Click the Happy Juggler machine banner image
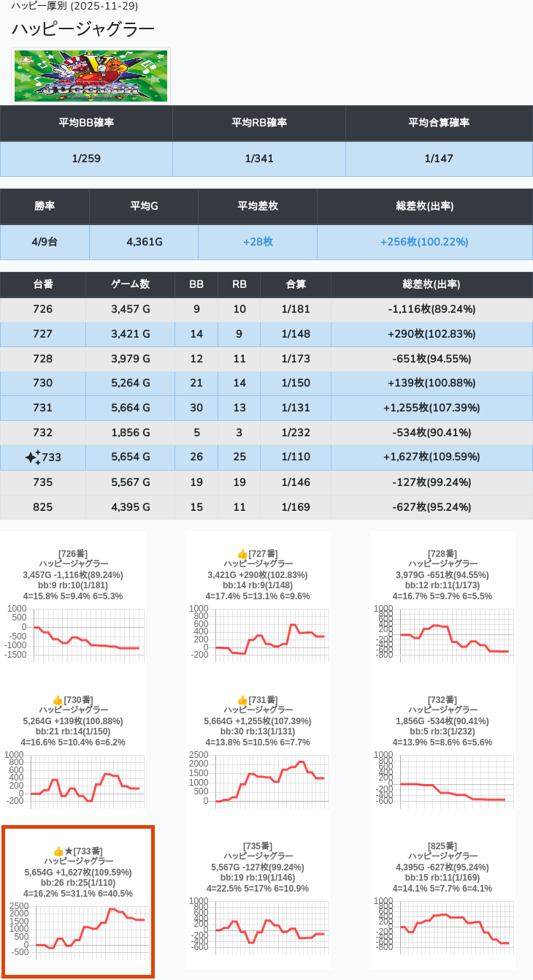The width and height of the screenshot is (533, 980). pos(91,76)
